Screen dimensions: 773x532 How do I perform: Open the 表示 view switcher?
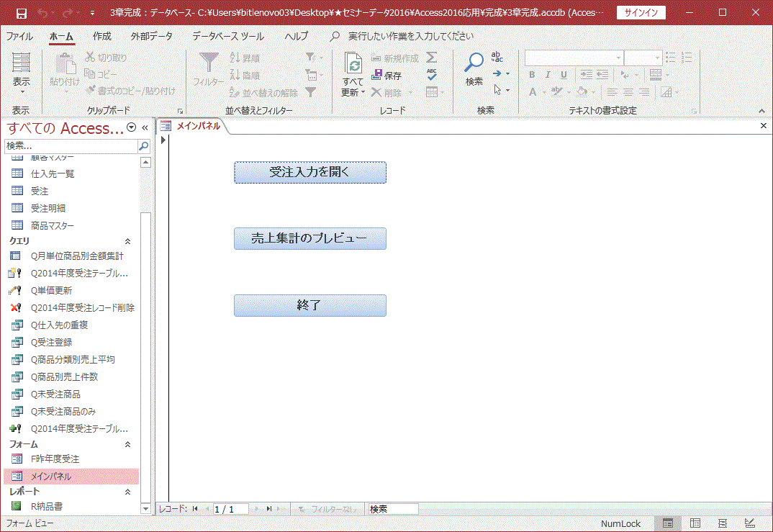[x=21, y=73]
